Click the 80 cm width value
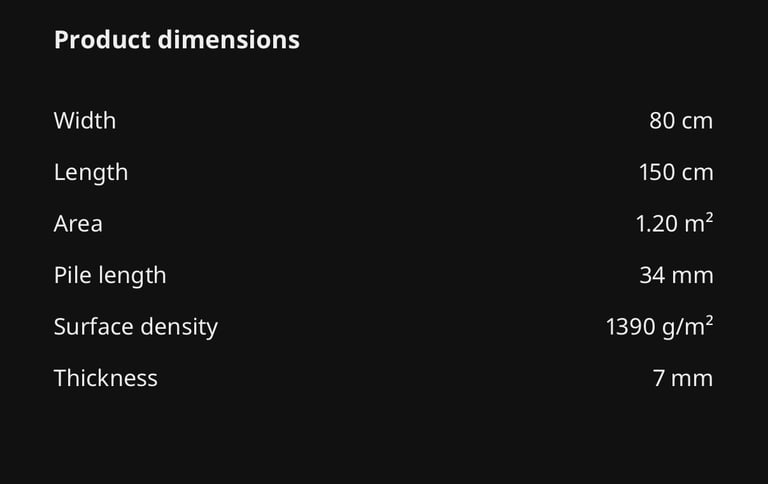This screenshot has height=484, width=768. [681, 120]
